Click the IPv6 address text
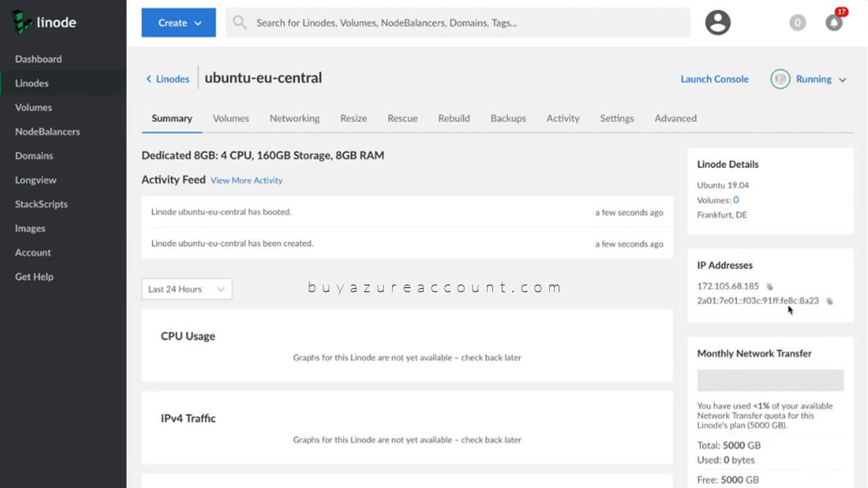Screen dimensions: 868x488 [x=757, y=301]
